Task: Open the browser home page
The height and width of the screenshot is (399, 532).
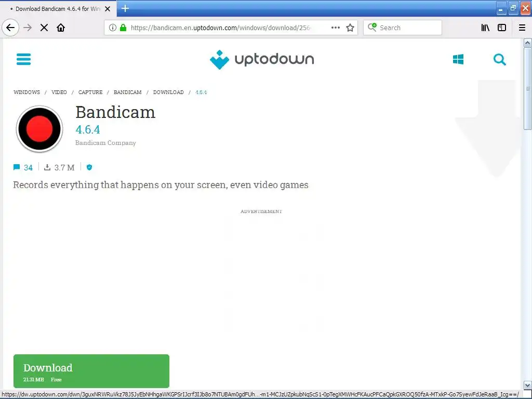Action: 61,28
